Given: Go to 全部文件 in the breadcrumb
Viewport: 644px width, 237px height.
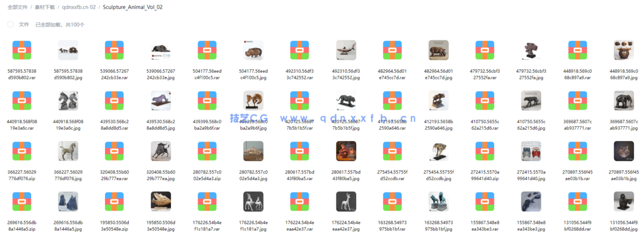Looking at the screenshot, I should (x=17, y=7).
